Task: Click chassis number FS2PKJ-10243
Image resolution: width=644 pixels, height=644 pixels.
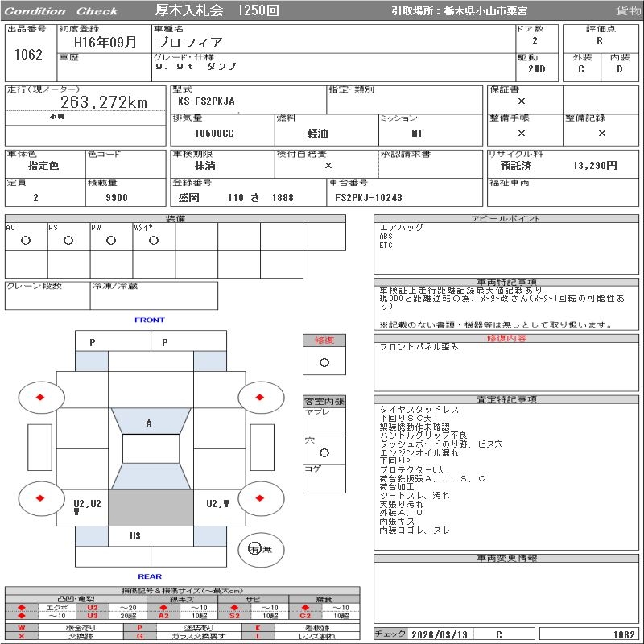Action: point(368,197)
